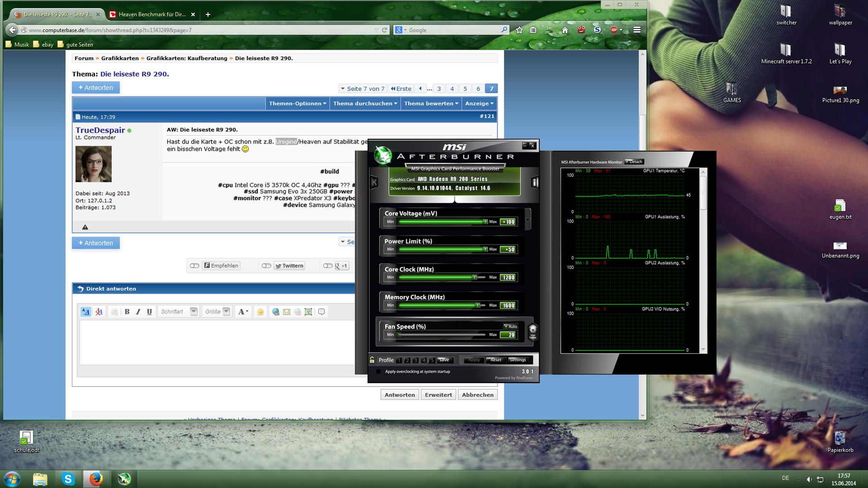Open Windows Explorer from the taskbar
The width and height of the screenshot is (868, 488).
(x=40, y=479)
